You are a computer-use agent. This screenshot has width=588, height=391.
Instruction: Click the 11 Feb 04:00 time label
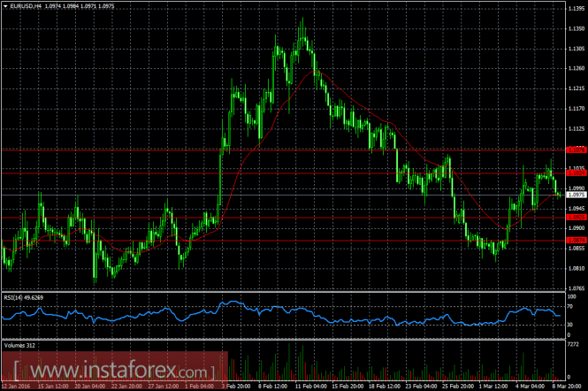coord(311,386)
